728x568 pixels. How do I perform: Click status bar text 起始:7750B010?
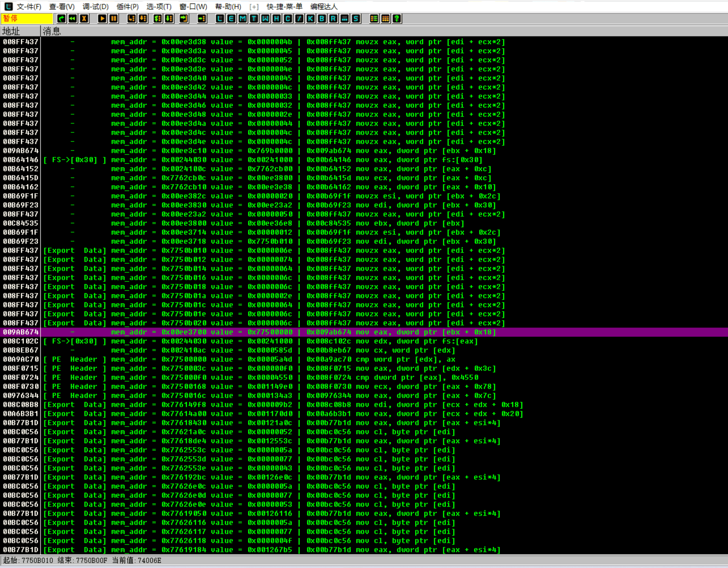[x=28, y=560]
